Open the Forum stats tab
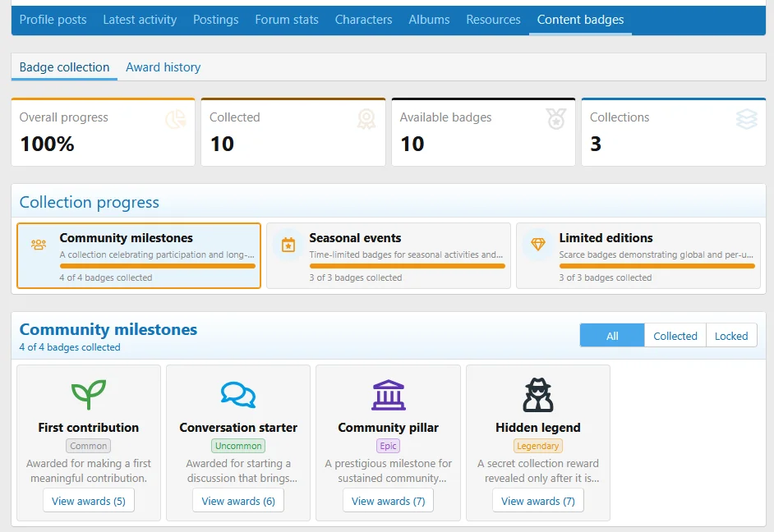This screenshot has width=774, height=532. pyautogui.click(x=286, y=20)
